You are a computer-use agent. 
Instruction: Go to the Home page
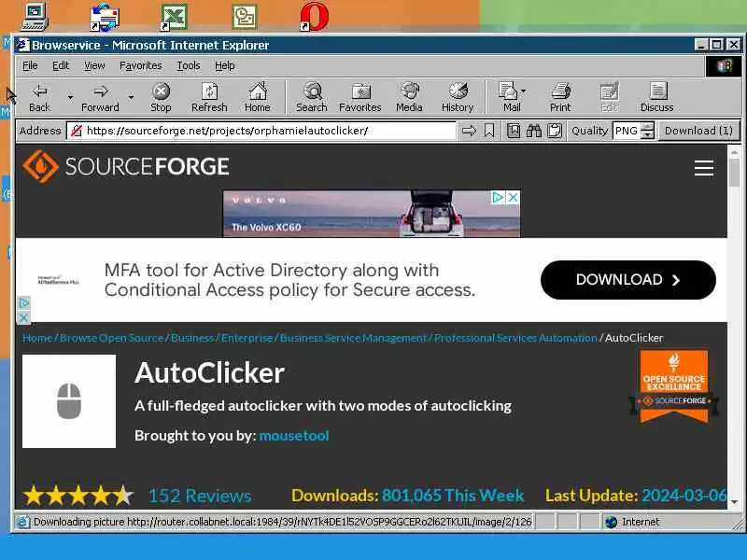point(258,98)
